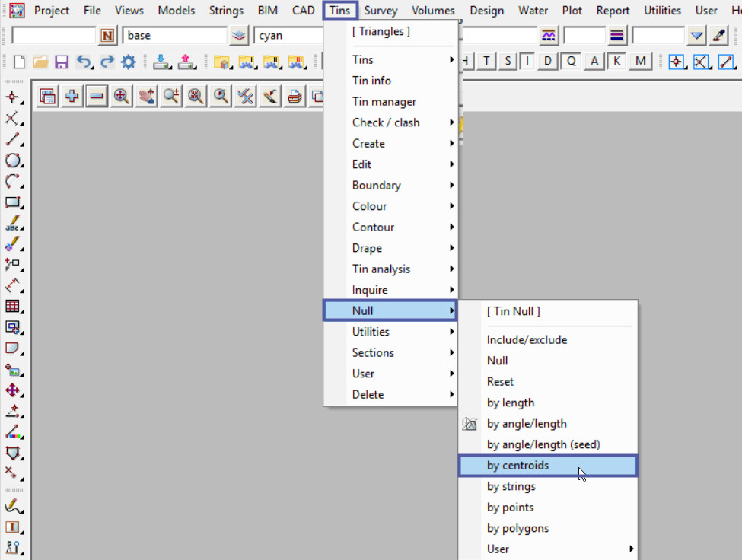Select the circle creation tool
This screenshot has width=742, height=560.
13,161
